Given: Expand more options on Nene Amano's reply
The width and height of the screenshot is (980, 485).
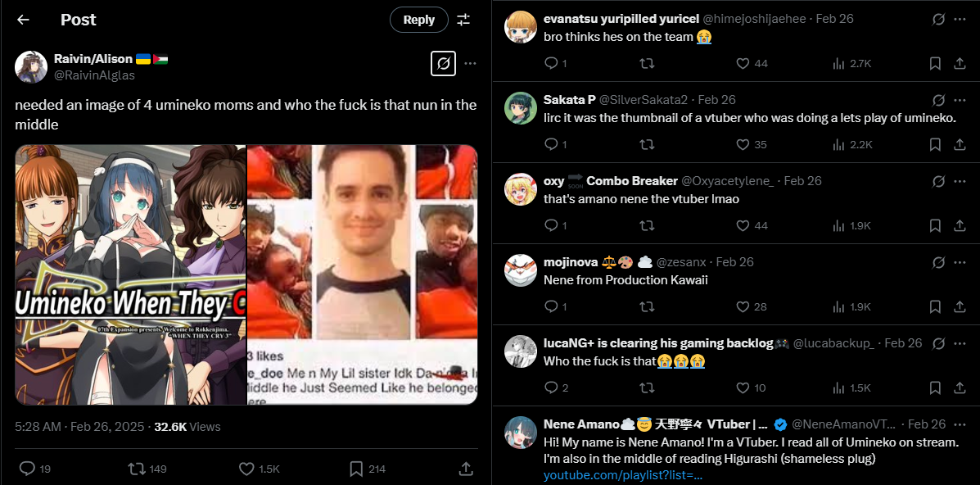Looking at the screenshot, I should click(x=960, y=424).
